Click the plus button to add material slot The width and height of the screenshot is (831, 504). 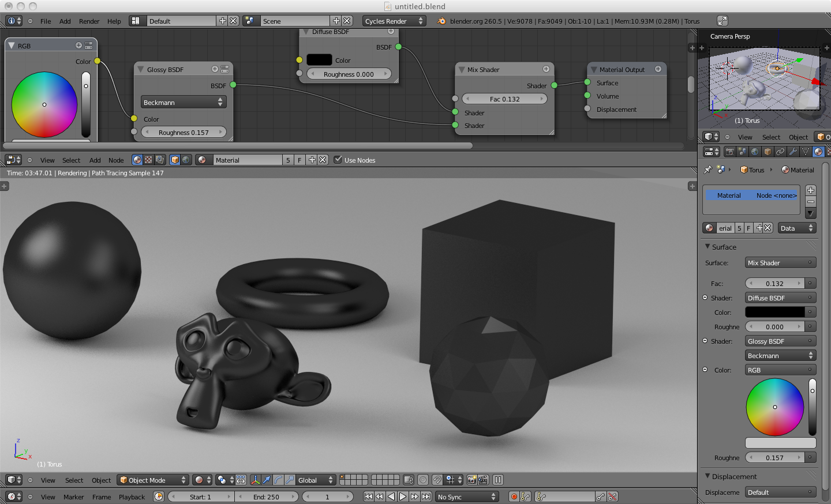811,190
